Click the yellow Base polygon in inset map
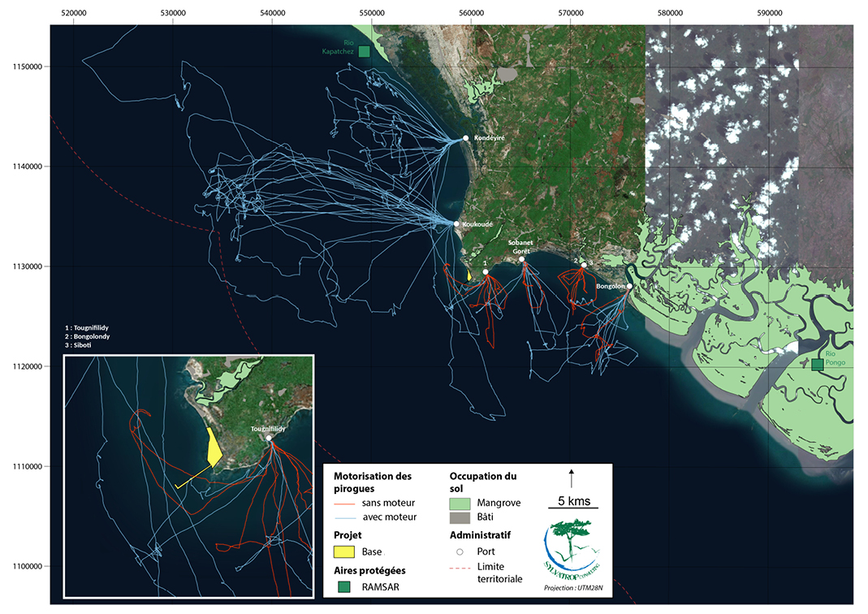The height and width of the screenshot is (614, 868). click(214, 448)
